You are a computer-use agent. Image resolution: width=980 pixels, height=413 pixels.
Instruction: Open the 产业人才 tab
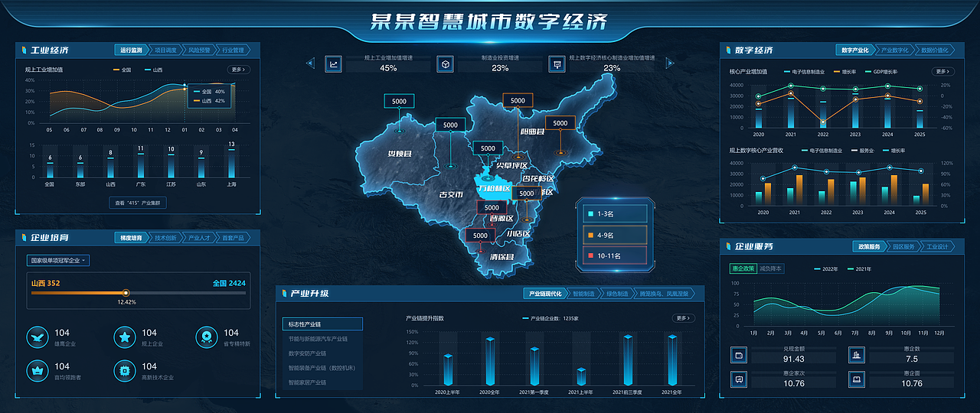point(199,238)
